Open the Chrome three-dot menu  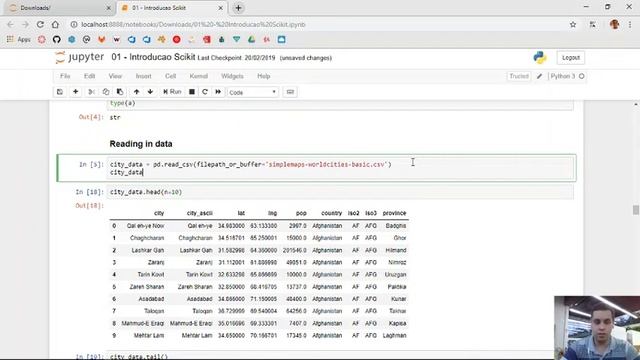[631, 24]
